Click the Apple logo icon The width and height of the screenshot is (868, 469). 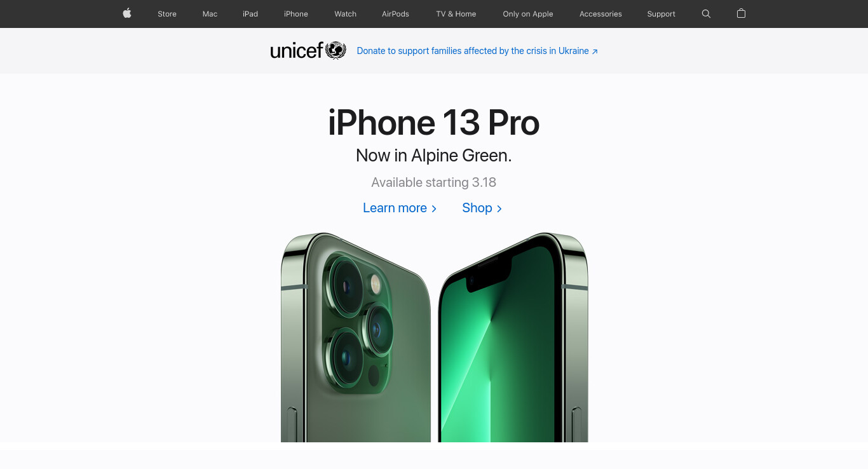point(127,13)
